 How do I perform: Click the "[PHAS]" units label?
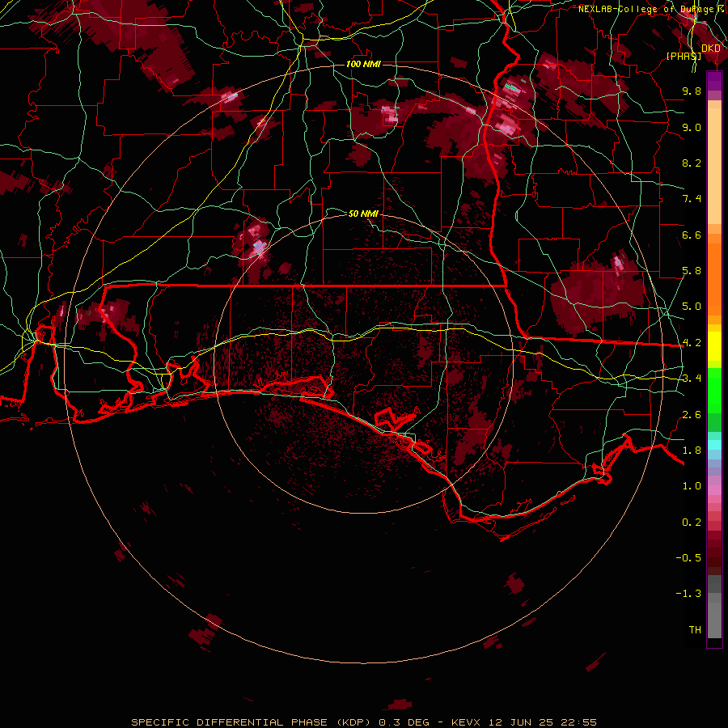coord(684,56)
